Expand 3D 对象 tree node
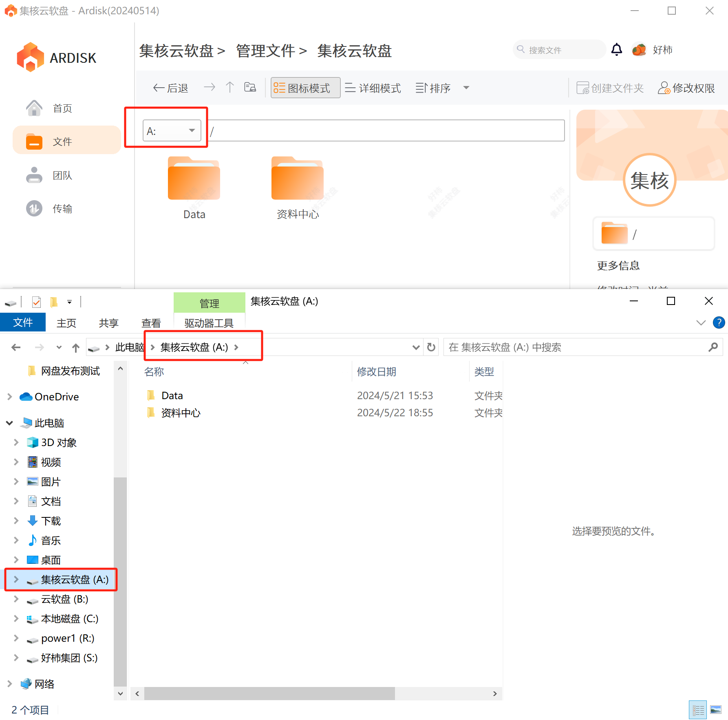 click(16, 442)
